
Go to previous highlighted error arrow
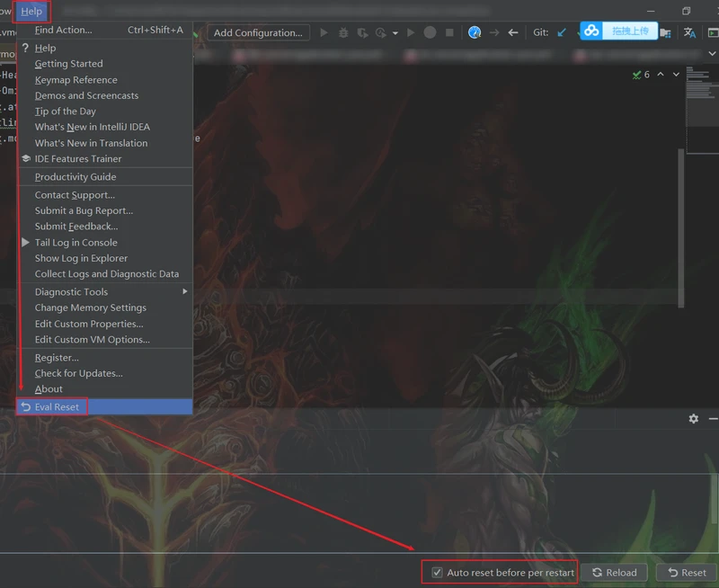pyautogui.click(x=661, y=75)
